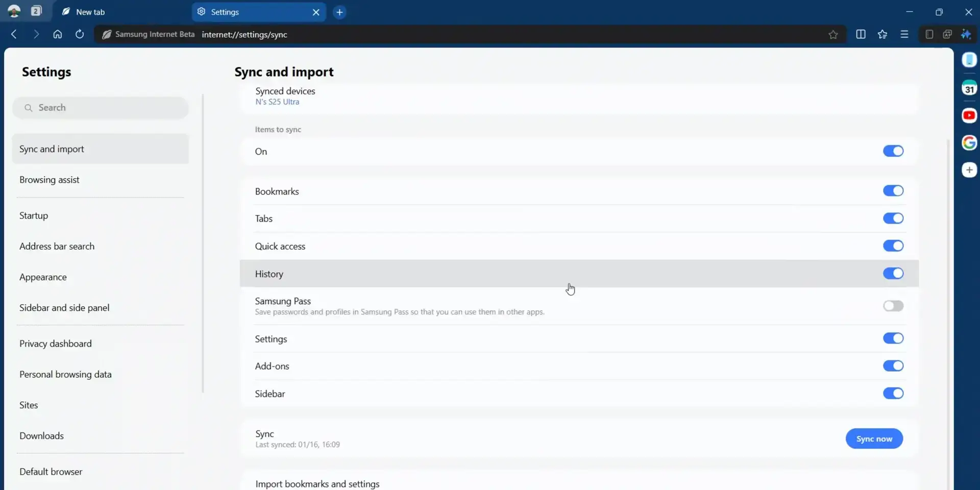
Task: Select Privacy dashboard in settings
Action: click(55, 344)
